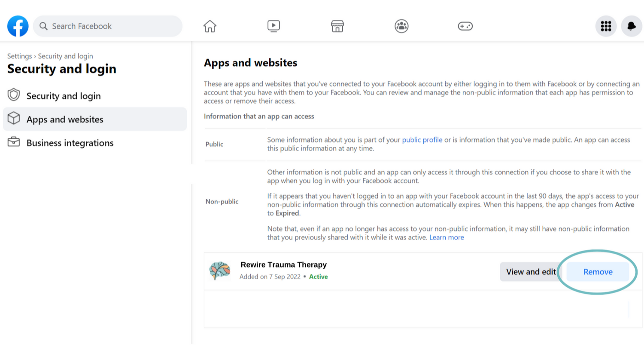Click the Settings breadcrumb link
The width and height of the screenshot is (644, 362).
[x=19, y=56]
